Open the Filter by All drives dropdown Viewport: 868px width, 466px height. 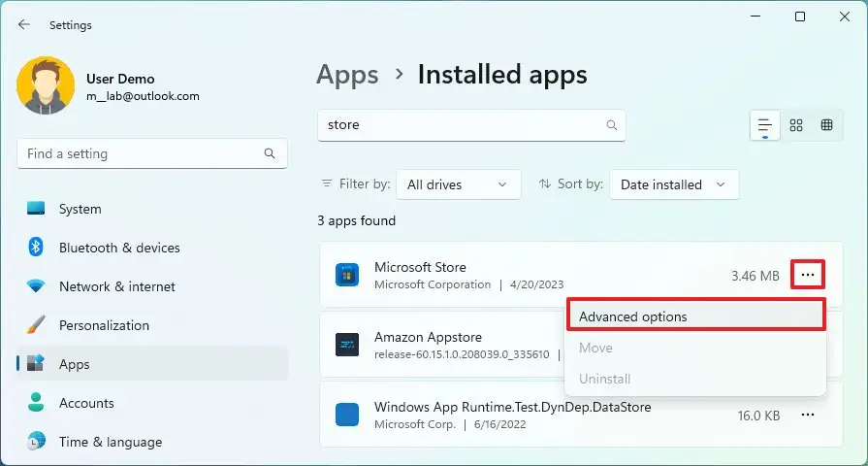[459, 184]
